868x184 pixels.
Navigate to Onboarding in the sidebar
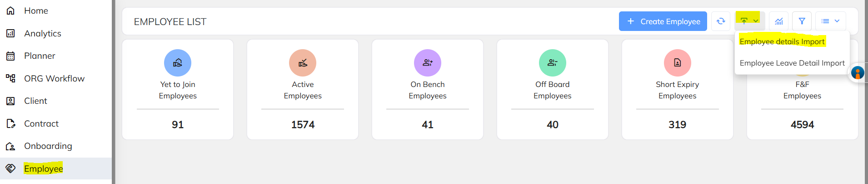(48, 146)
